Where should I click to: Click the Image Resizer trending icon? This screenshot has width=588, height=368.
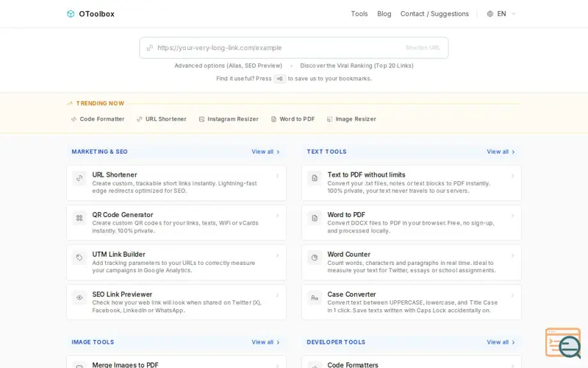click(329, 119)
